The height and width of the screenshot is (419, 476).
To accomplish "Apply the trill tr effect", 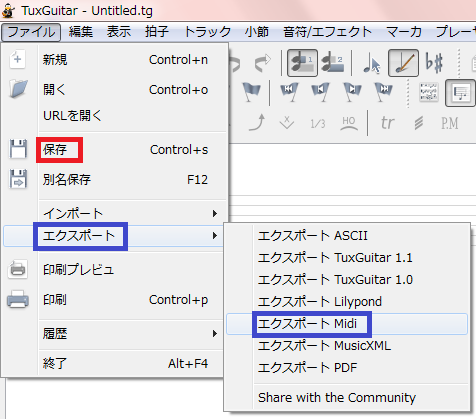I will point(388,123).
